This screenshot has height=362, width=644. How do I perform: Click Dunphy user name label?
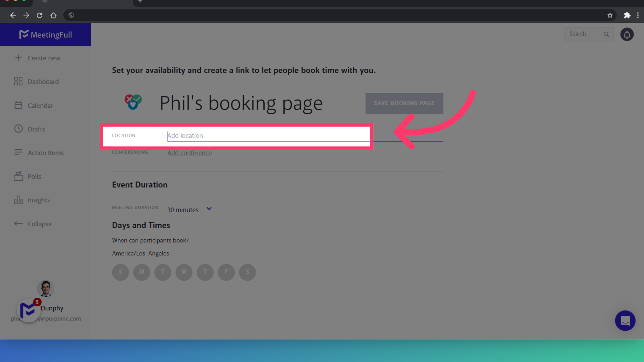(52, 308)
